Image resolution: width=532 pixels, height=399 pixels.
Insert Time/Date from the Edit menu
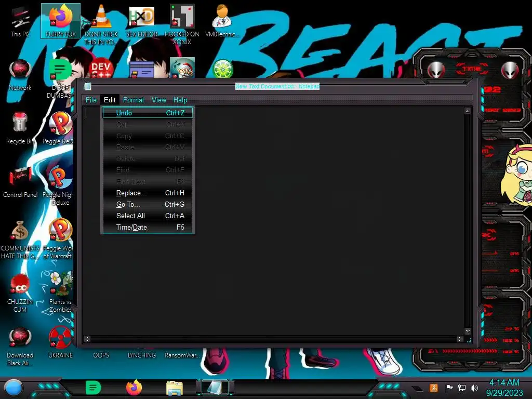(x=148, y=227)
